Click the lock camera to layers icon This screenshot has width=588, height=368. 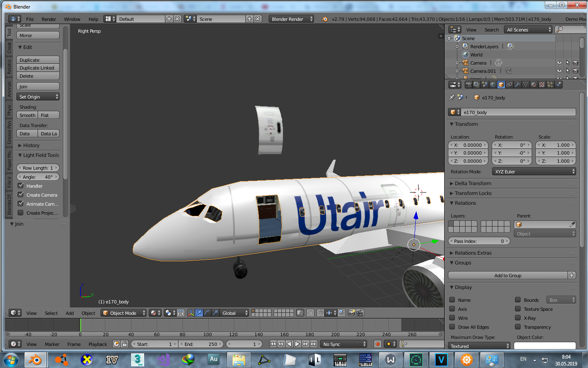[300, 313]
